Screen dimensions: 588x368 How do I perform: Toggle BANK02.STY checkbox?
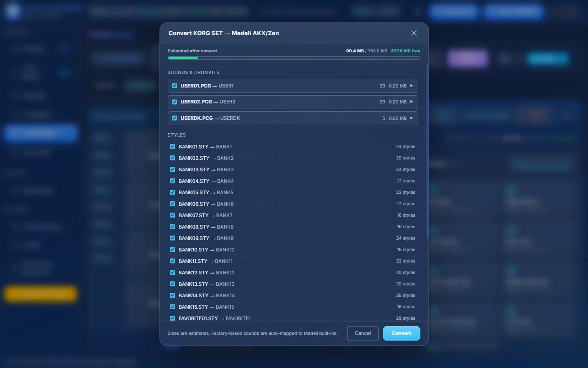point(172,158)
